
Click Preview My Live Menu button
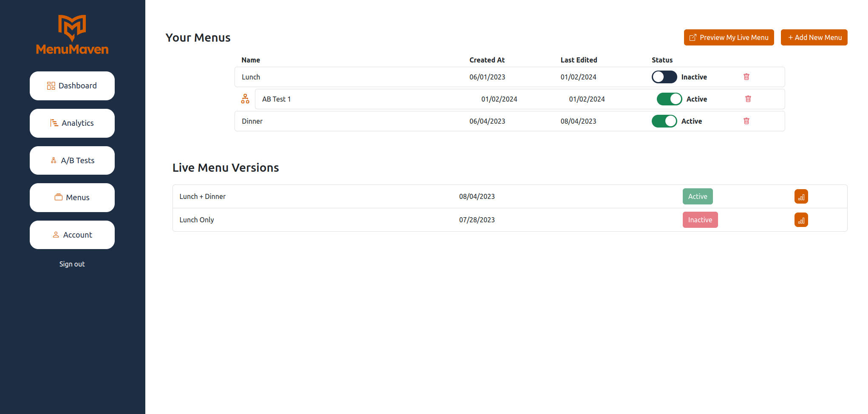tap(729, 37)
